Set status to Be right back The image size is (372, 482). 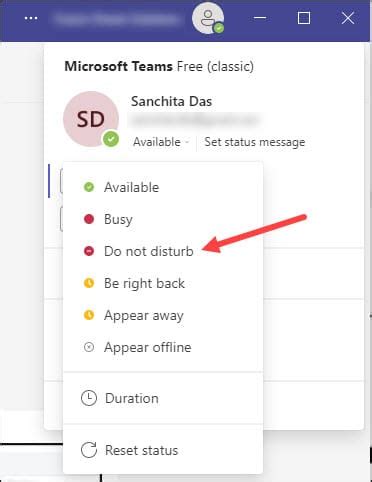[163, 283]
